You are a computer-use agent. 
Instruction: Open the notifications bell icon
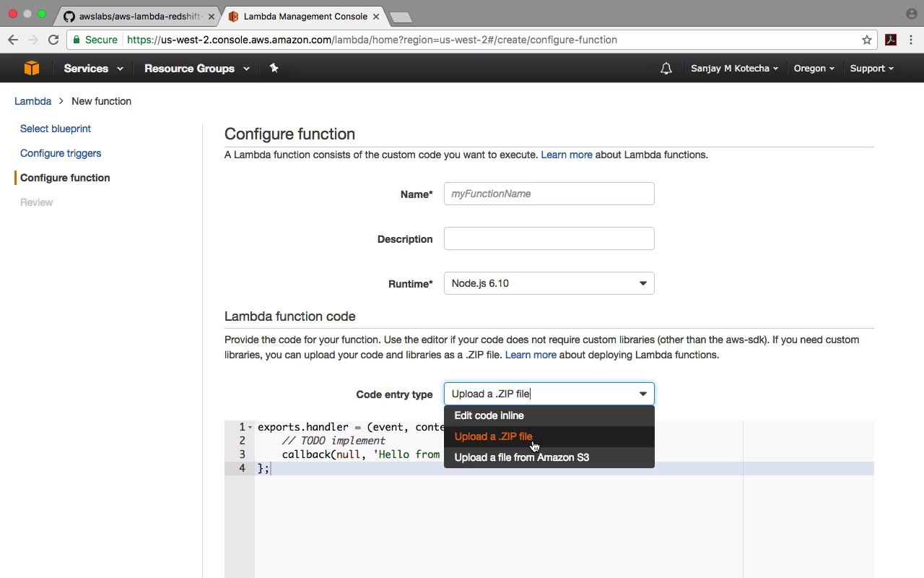coord(666,69)
